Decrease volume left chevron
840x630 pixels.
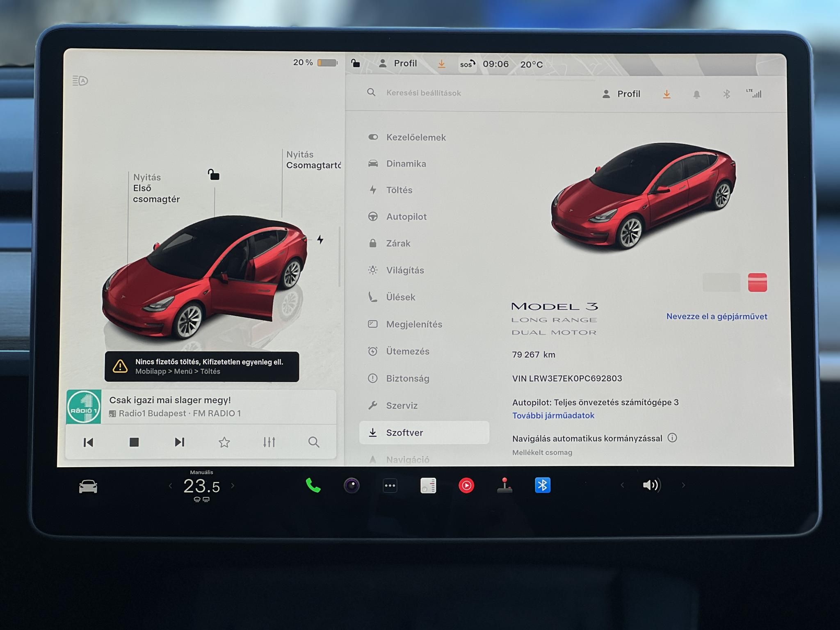click(622, 485)
